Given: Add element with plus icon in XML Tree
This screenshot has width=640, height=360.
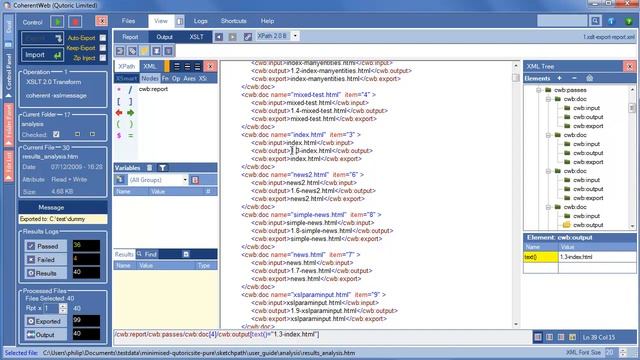Looking at the screenshot, I should point(560,78).
